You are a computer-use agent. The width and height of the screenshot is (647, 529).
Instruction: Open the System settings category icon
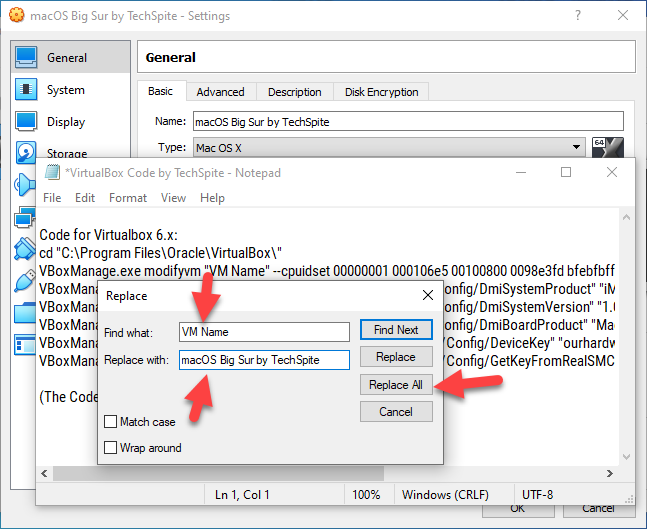coord(26,90)
